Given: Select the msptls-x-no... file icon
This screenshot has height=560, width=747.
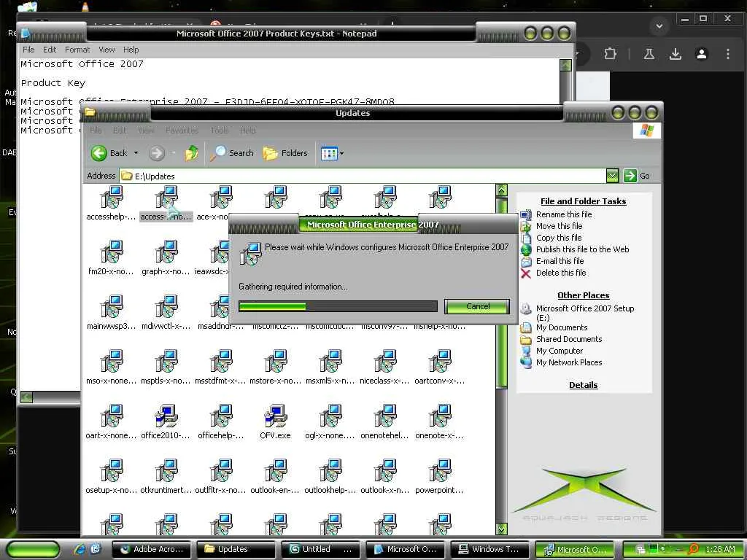Looking at the screenshot, I should click(x=166, y=361).
